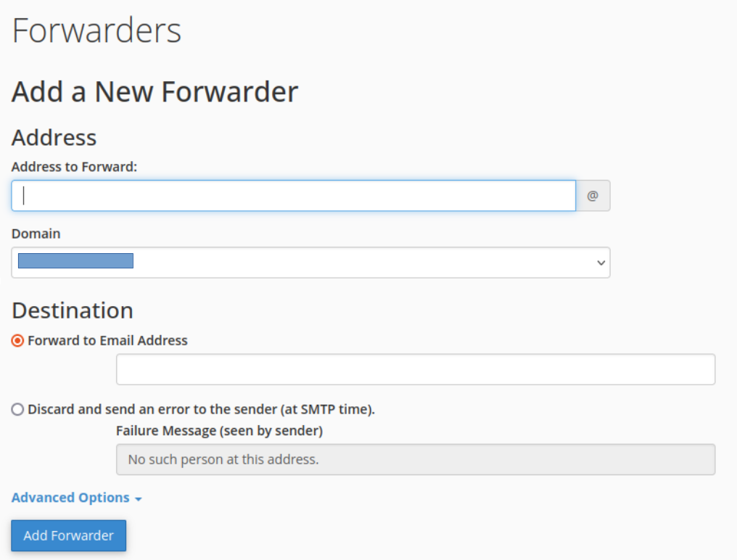
Task: Click the Forward to Email Address label text
Action: [x=107, y=340]
